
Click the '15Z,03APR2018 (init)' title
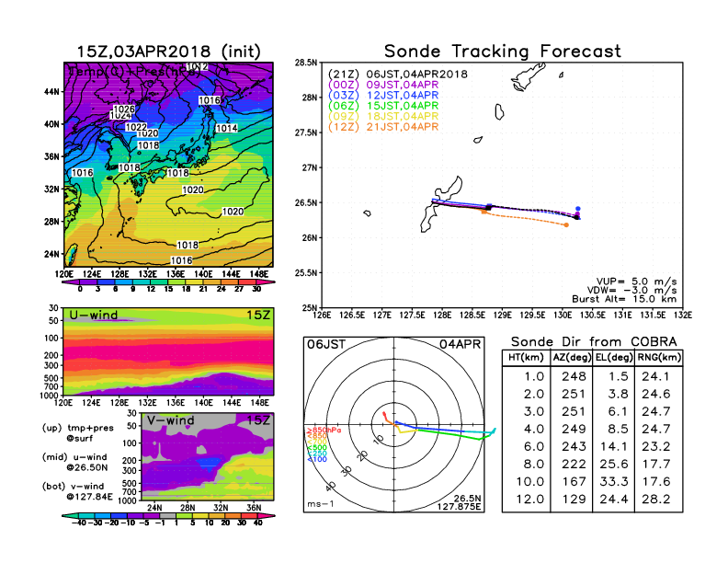pyautogui.click(x=168, y=52)
